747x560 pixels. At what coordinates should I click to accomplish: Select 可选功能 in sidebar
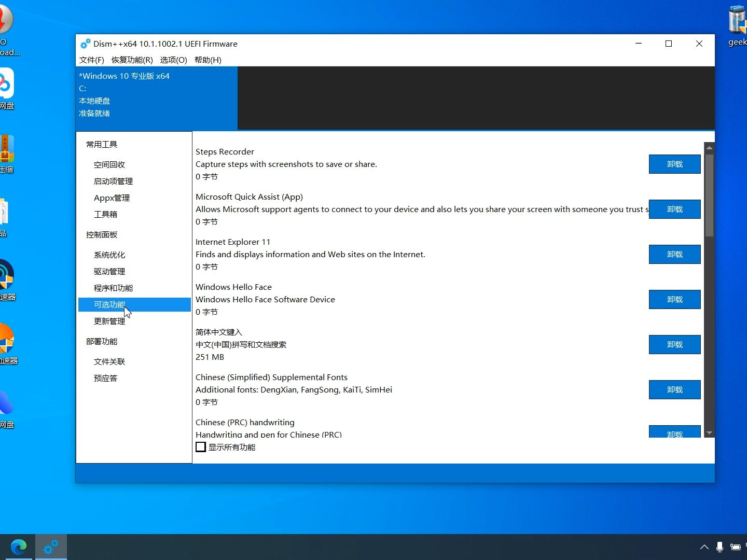tap(134, 305)
